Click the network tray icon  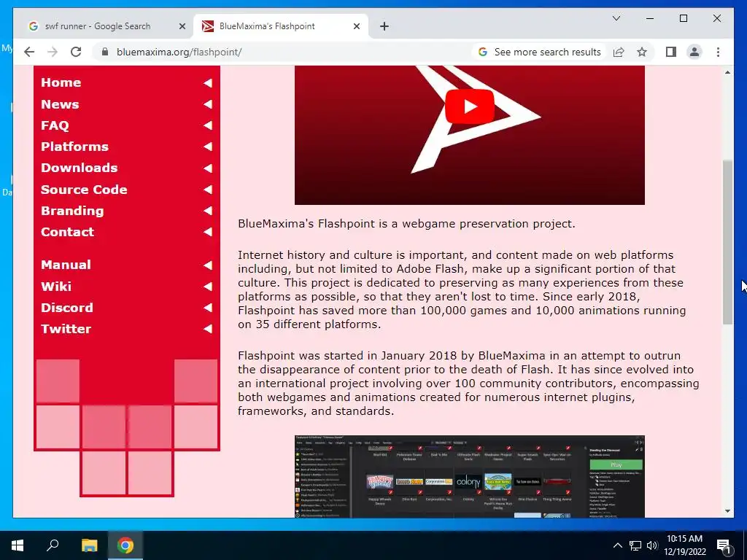pyautogui.click(x=635, y=545)
